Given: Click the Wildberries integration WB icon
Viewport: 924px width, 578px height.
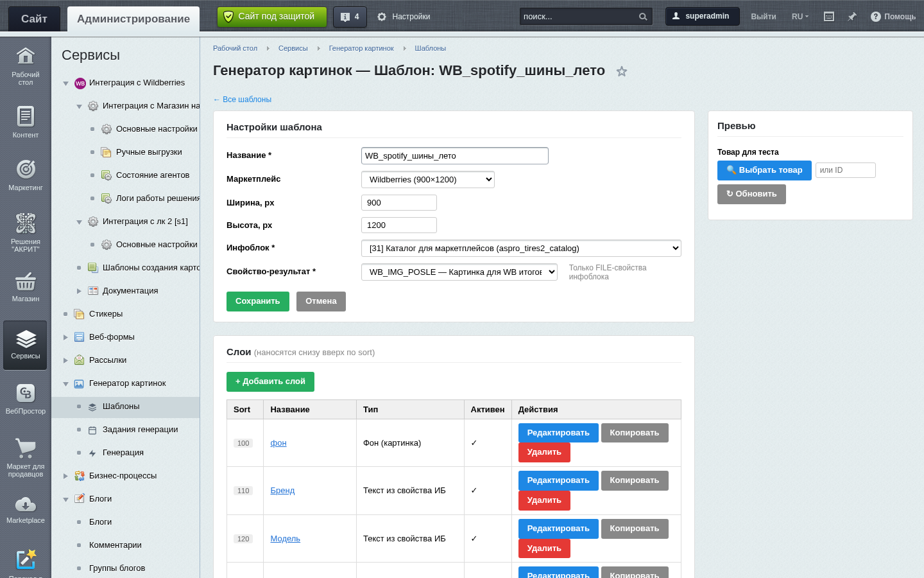Looking at the screenshot, I should [80, 83].
